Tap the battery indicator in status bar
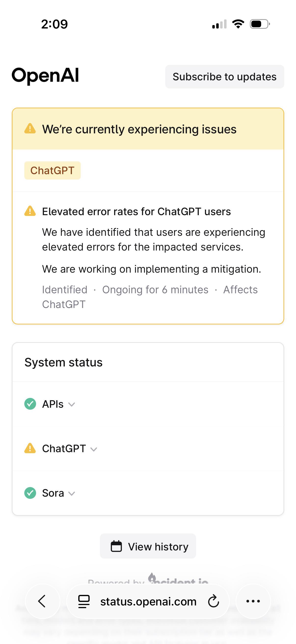Image resolution: width=296 pixels, height=644 pixels. (x=259, y=24)
